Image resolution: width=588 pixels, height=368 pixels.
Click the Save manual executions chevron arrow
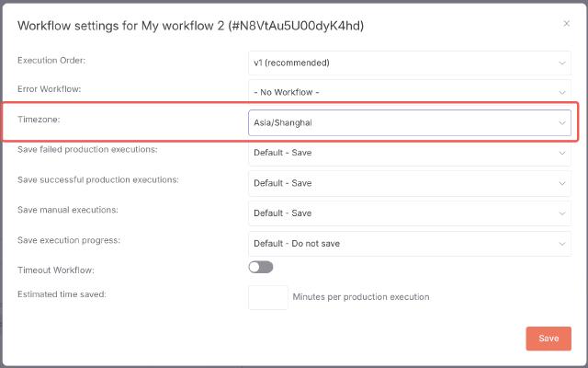click(x=561, y=213)
